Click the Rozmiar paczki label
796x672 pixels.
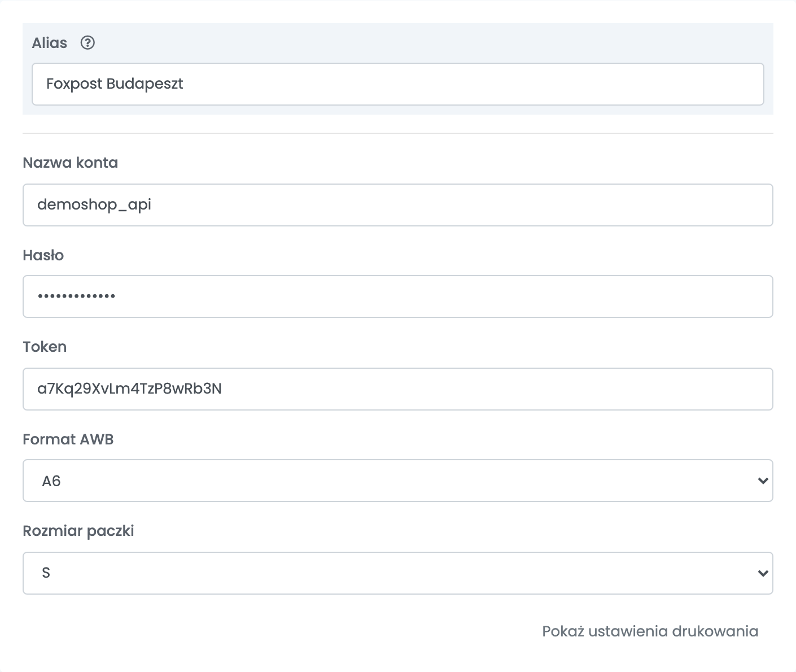78,531
